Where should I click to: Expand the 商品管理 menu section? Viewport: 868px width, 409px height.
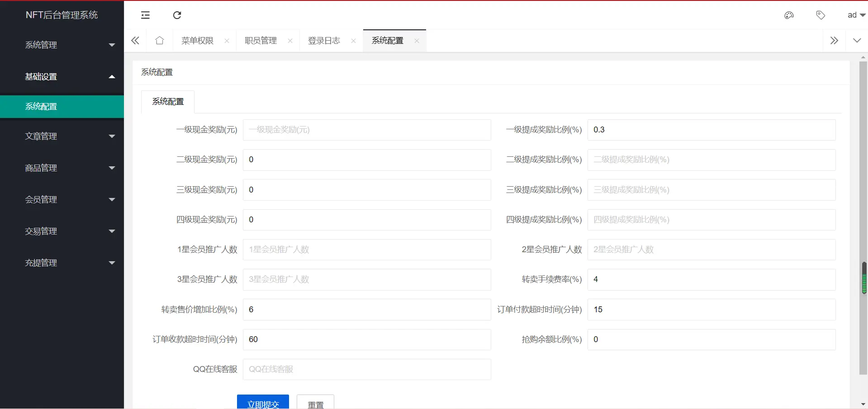point(62,168)
